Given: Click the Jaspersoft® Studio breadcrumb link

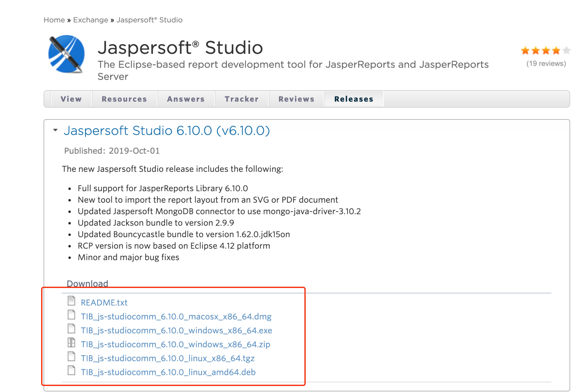Looking at the screenshot, I should pyautogui.click(x=149, y=20).
